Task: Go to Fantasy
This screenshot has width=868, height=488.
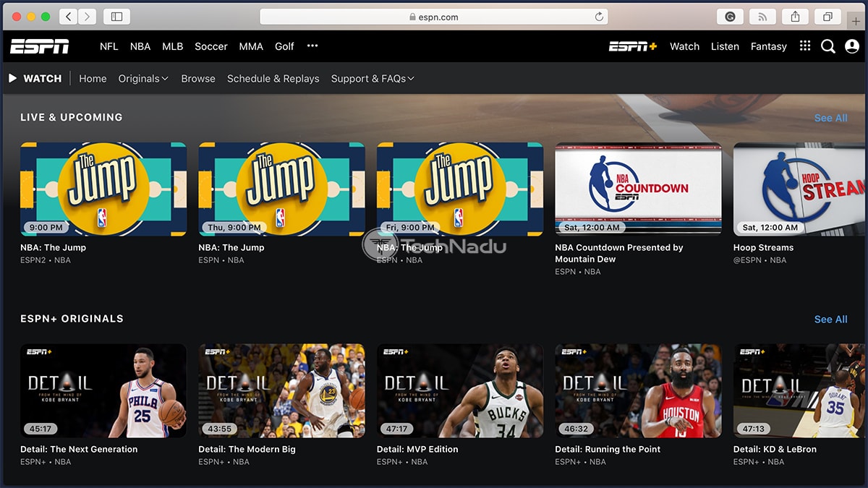Action: [768, 46]
